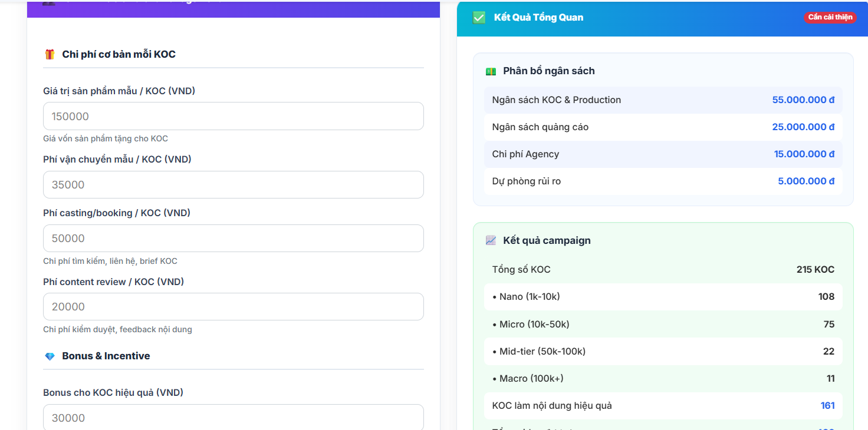The height and width of the screenshot is (430, 868).
Task: Select the Chi phí Agency row
Action: tap(663, 154)
